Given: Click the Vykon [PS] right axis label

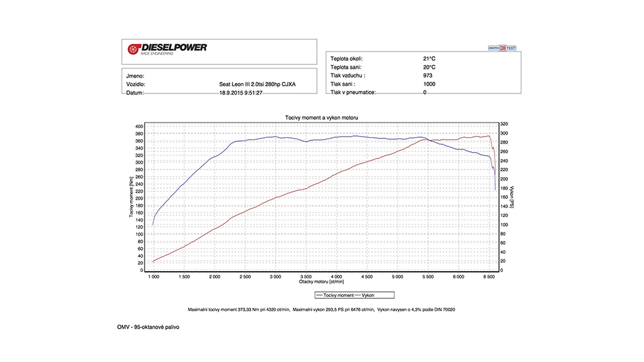Looking at the screenshot, I should tap(512, 197).
